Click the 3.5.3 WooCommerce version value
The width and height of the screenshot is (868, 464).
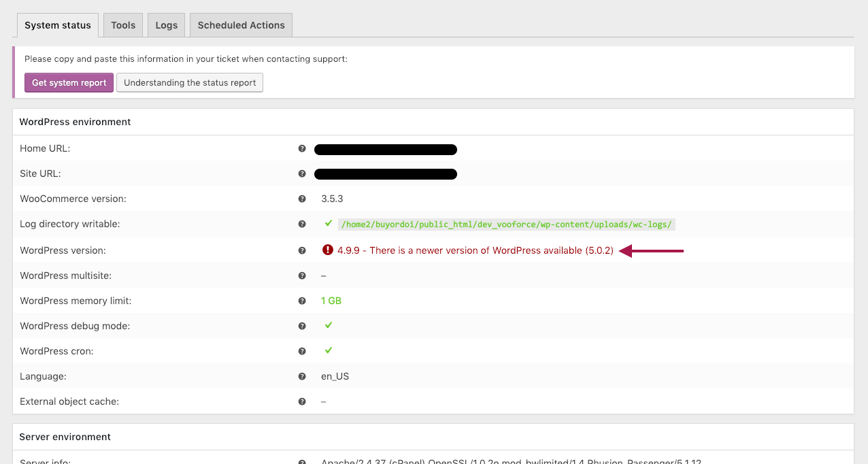pos(332,199)
